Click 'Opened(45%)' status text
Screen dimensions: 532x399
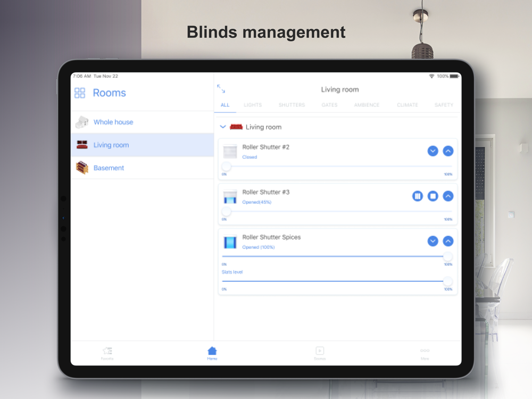257,202
